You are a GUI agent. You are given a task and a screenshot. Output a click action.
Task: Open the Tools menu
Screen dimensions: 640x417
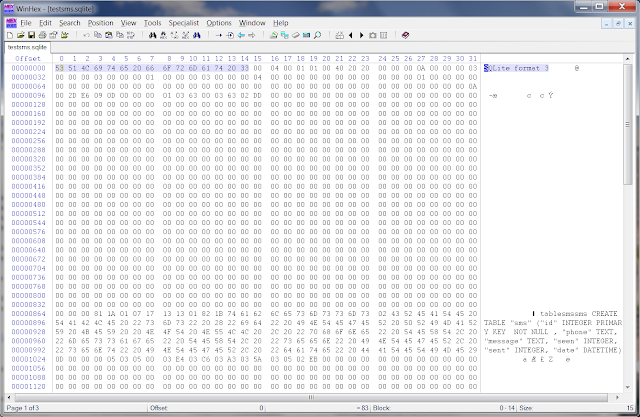coord(152,23)
